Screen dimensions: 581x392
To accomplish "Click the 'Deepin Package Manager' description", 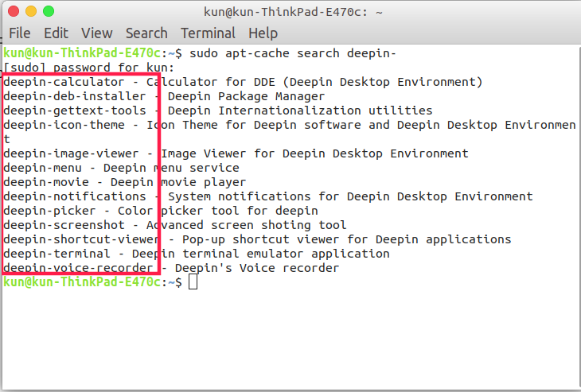I will (x=246, y=96).
